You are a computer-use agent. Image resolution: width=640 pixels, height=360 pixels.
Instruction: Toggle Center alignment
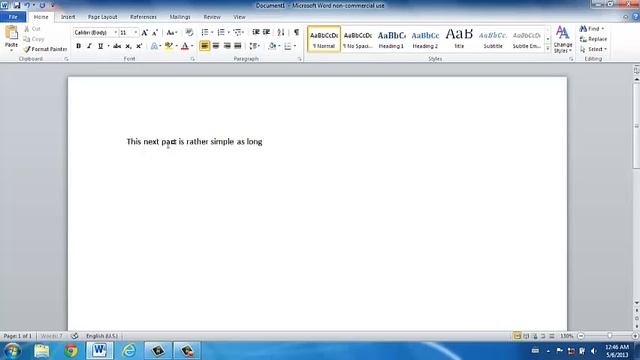pyautogui.click(x=216, y=46)
